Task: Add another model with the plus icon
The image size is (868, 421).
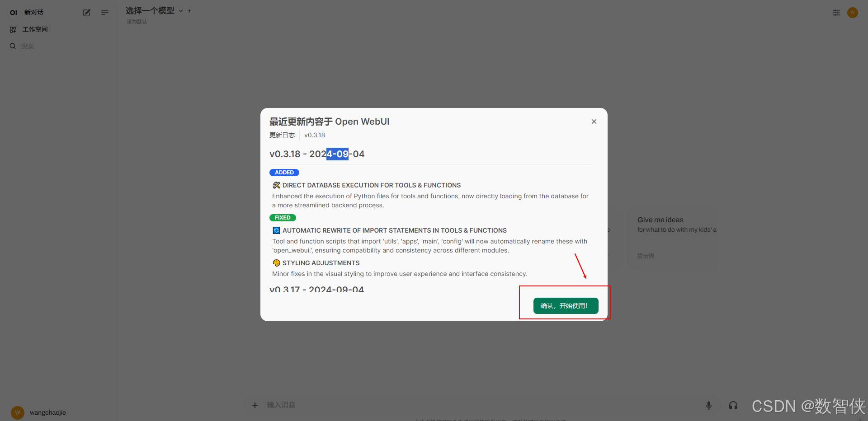Action: click(x=189, y=10)
